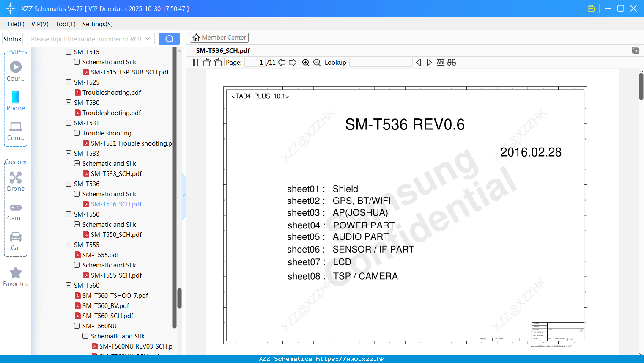Select the Car category
Viewport: 644px width, 363px height.
click(x=16, y=241)
